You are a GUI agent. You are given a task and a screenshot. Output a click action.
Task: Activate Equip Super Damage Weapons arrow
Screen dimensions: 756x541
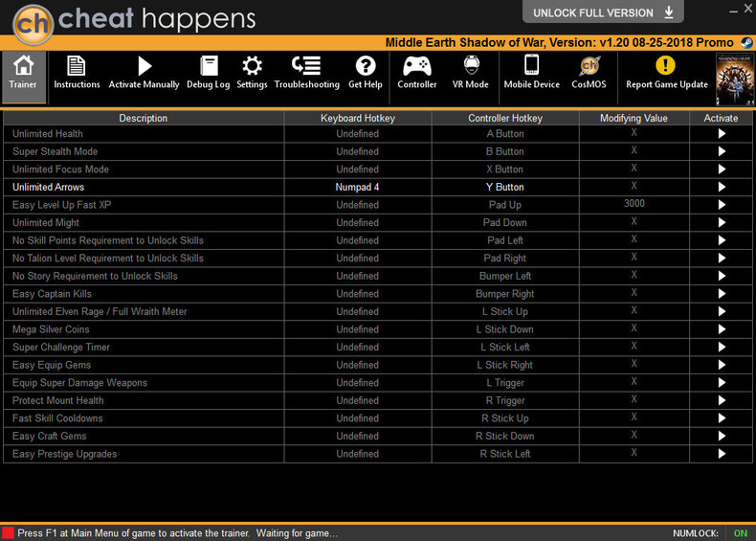(x=722, y=383)
